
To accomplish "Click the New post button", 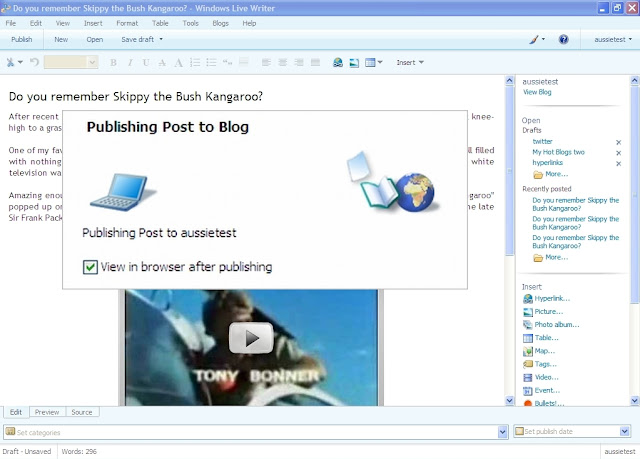I will 61,40.
